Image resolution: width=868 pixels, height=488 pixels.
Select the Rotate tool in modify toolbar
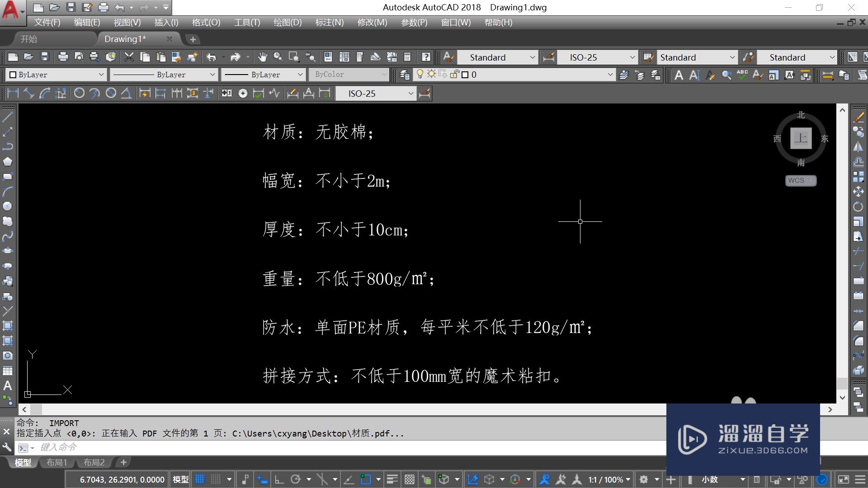pyautogui.click(x=858, y=206)
